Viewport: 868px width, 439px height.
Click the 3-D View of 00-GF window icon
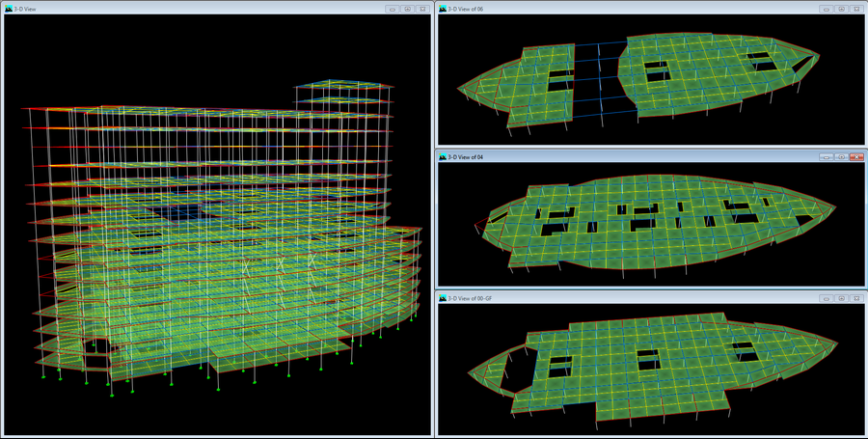click(x=443, y=298)
